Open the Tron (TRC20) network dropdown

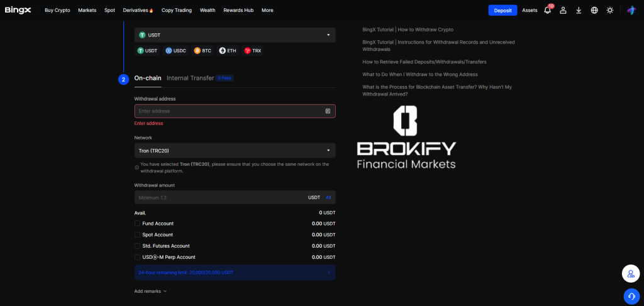pyautogui.click(x=235, y=151)
